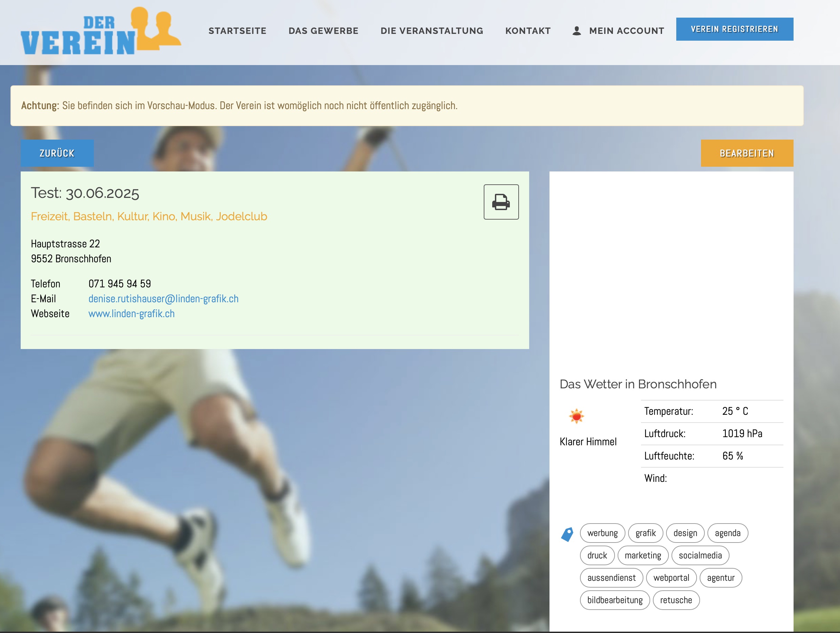Click the print icon button

pyautogui.click(x=501, y=202)
